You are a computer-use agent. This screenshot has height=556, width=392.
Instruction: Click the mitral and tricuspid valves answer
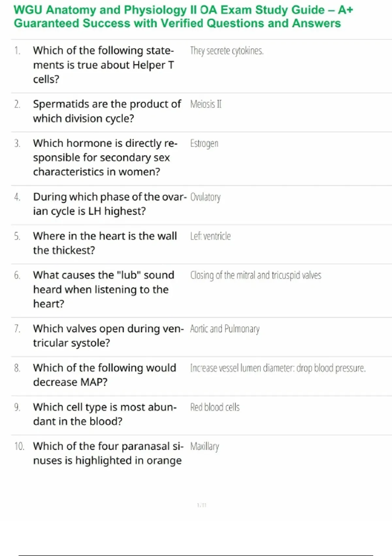[x=256, y=275]
